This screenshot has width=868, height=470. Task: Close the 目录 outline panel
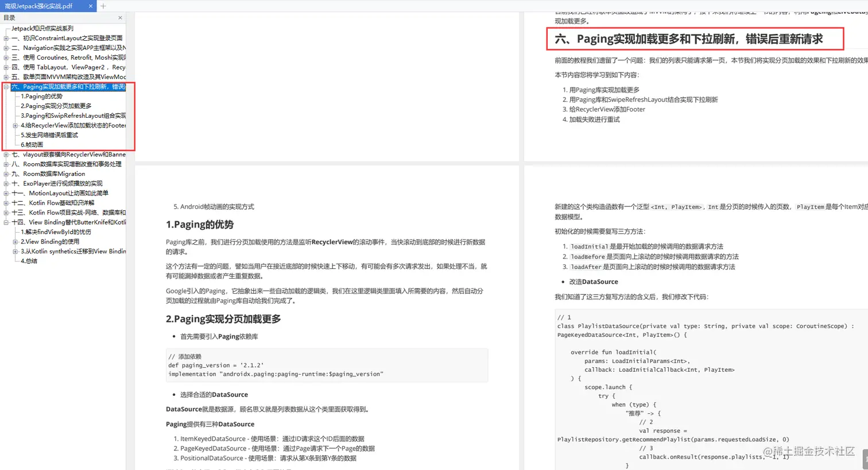(x=120, y=18)
